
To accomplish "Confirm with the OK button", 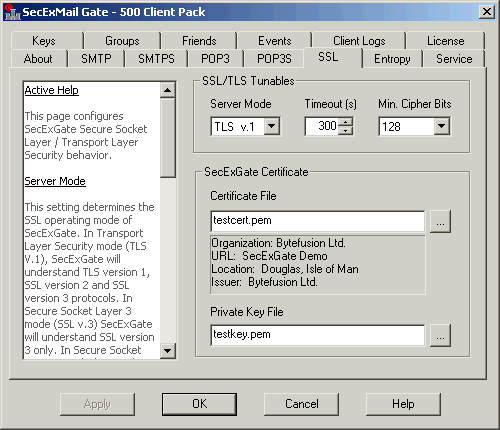I will [x=199, y=404].
